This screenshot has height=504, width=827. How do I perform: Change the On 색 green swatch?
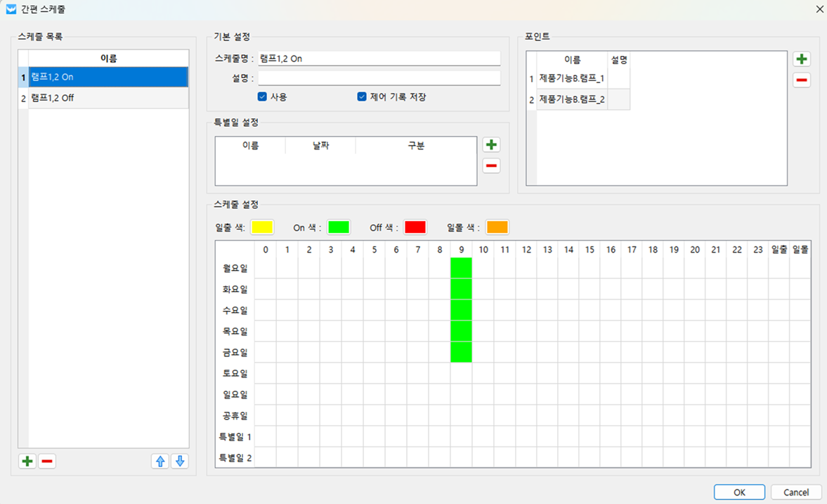[339, 227]
